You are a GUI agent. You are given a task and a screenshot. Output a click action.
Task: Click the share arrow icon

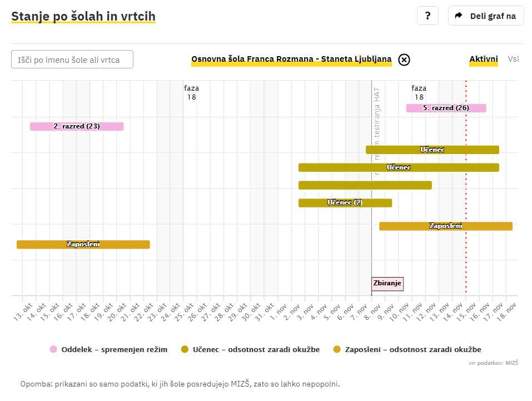click(459, 16)
